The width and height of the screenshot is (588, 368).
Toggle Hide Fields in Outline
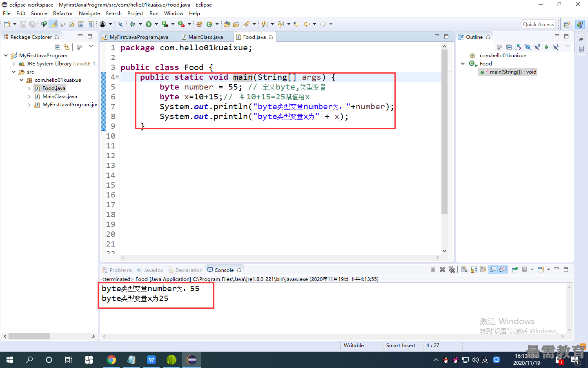[x=528, y=47]
